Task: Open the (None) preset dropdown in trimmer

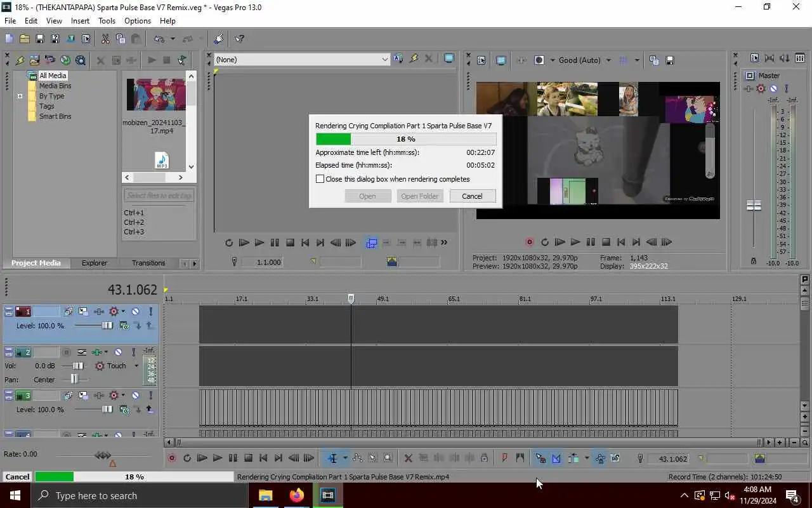Action: pos(384,60)
